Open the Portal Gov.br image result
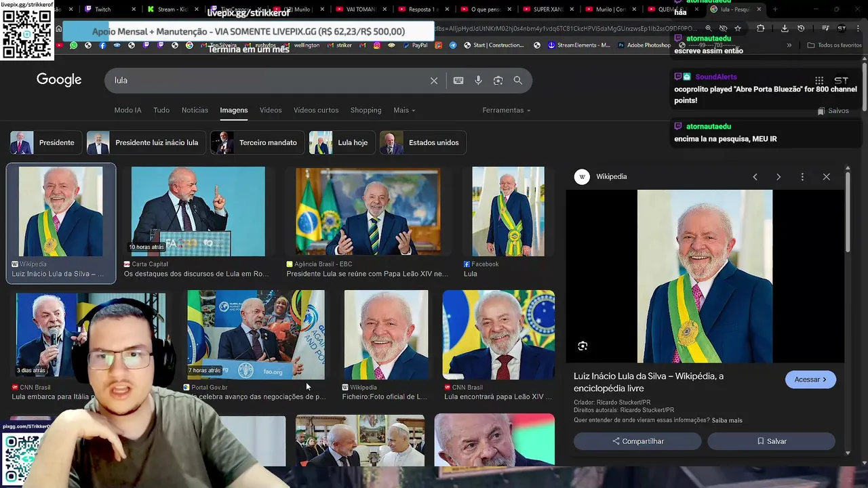Screen dimensions: 868x488 256,335
